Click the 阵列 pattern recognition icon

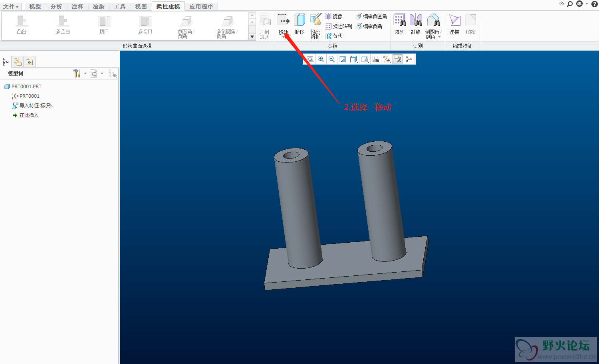tap(400, 24)
